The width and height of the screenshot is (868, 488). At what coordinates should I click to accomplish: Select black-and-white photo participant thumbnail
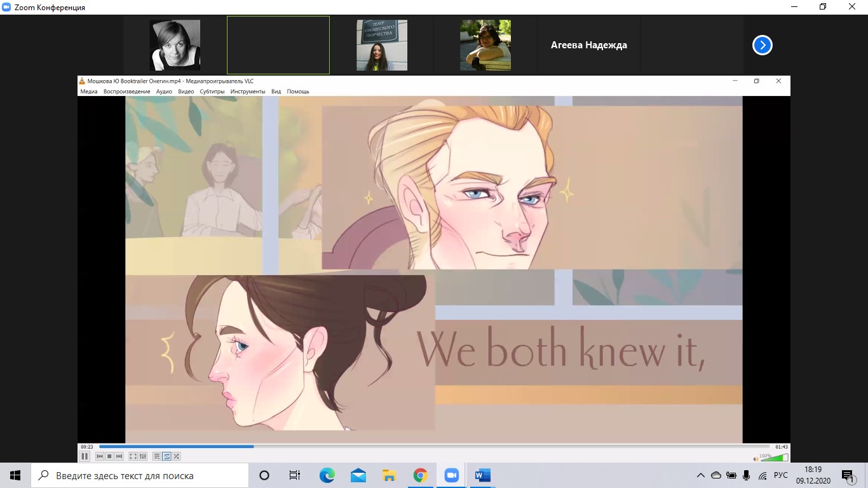175,45
